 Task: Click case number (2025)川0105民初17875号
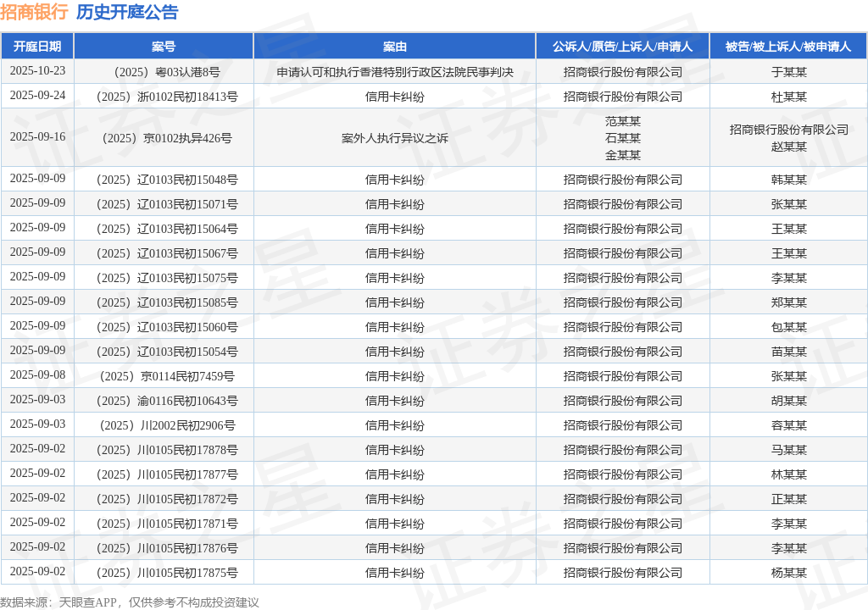point(164,573)
